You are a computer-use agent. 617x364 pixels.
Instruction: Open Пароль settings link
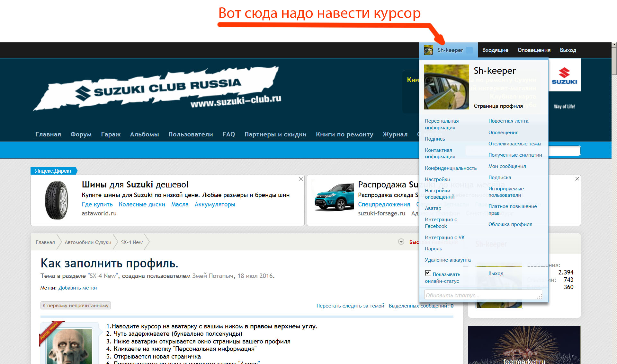[x=434, y=248]
